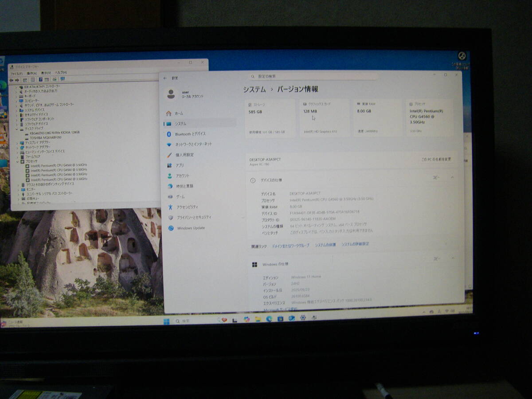Open Bluetooth とデバイス settings
This screenshot has width=532, height=399.
tap(199, 134)
